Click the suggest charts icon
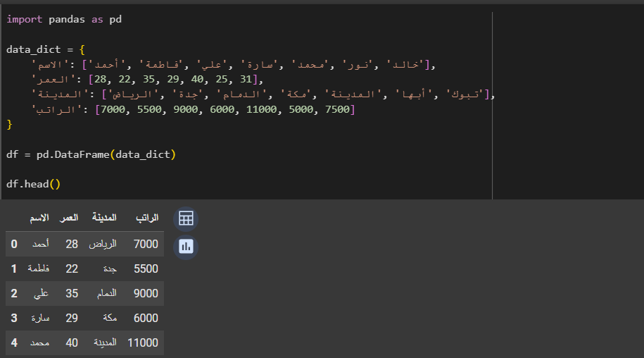 coord(186,247)
